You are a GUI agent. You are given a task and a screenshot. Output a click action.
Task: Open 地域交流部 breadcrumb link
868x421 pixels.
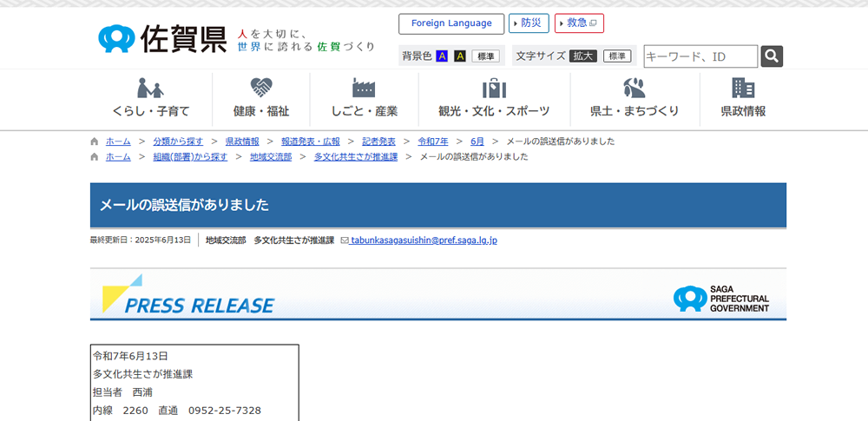coord(271,157)
